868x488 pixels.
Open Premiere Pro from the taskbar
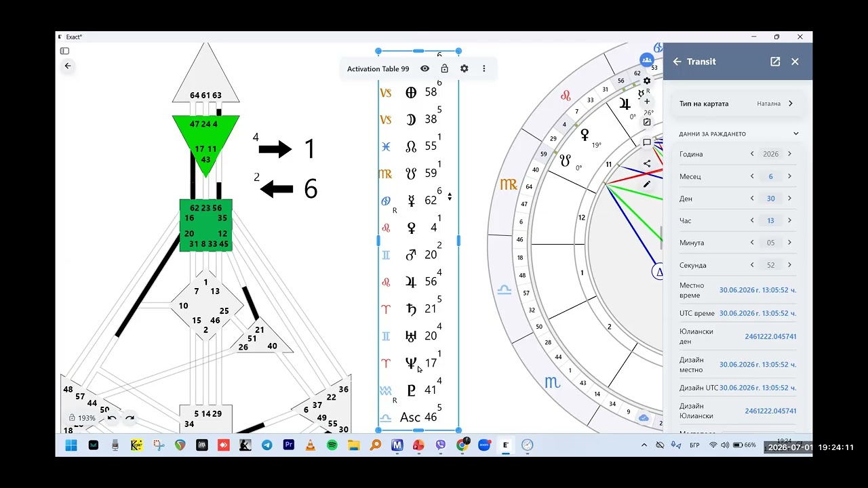tap(288, 445)
